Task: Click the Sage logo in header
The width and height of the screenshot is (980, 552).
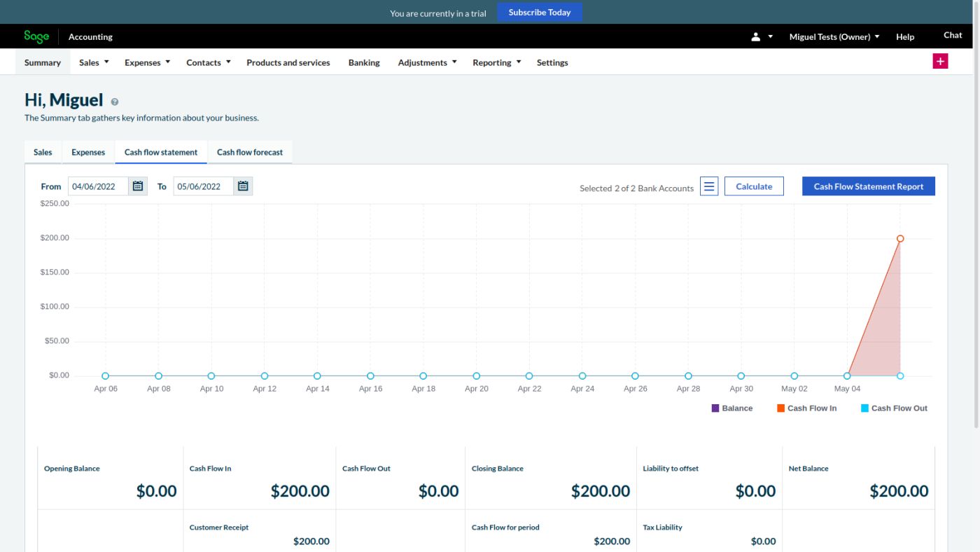Action: click(x=36, y=36)
